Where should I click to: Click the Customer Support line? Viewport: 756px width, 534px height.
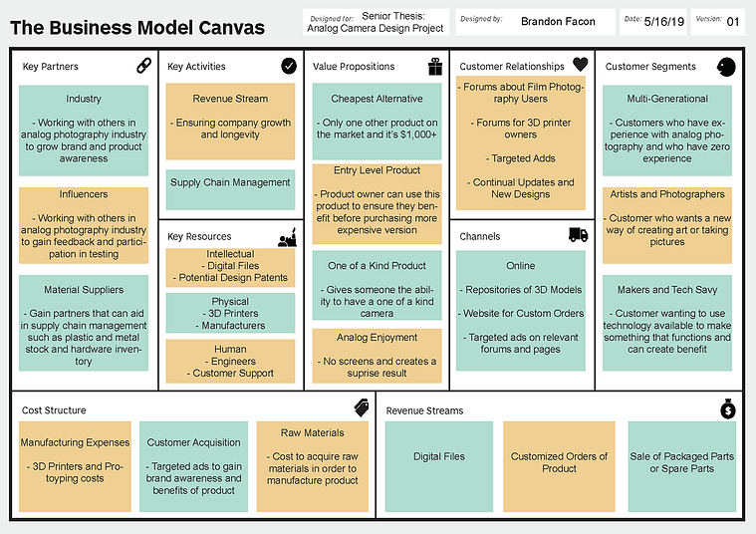click(230, 374)
